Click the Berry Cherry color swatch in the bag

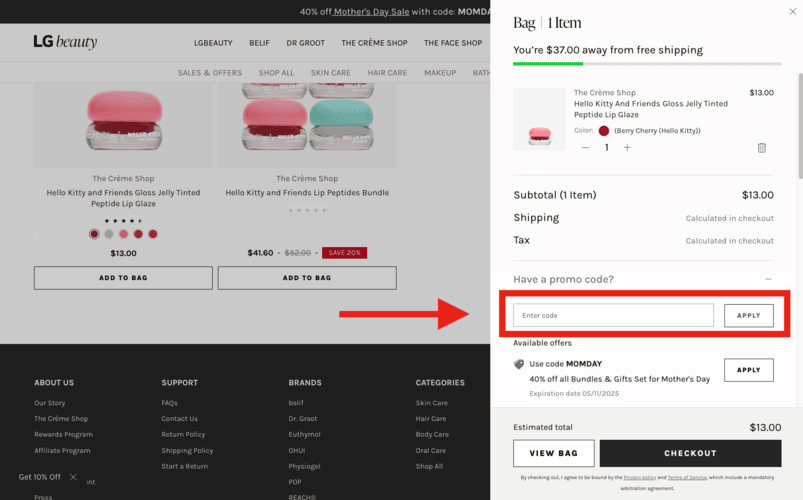point(604,131)
